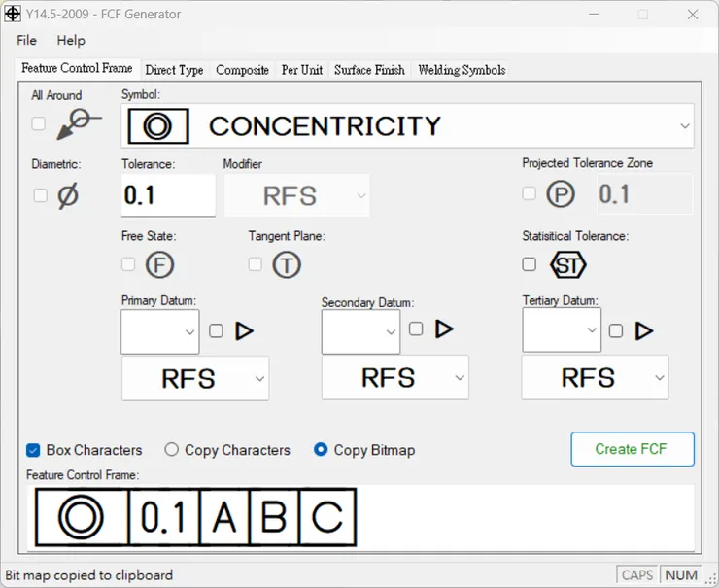Viewport: 719px width, 588px height.
Task: Click the Tertiary Datum triangle target icon
Action: [643, 331]
